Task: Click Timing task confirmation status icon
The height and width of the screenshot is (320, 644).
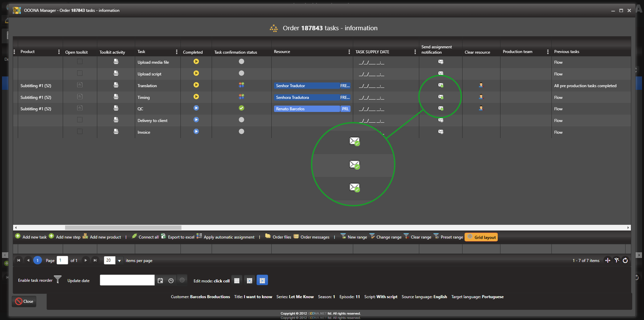Action: point(242,97)
